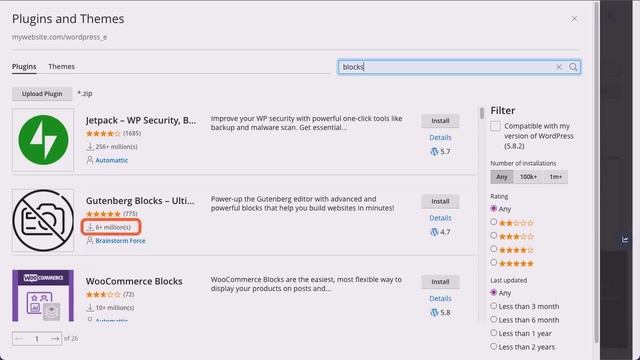This screenshot has height=360, width=640.
Task: Go to the next page arrow
Action: [54, 338]
